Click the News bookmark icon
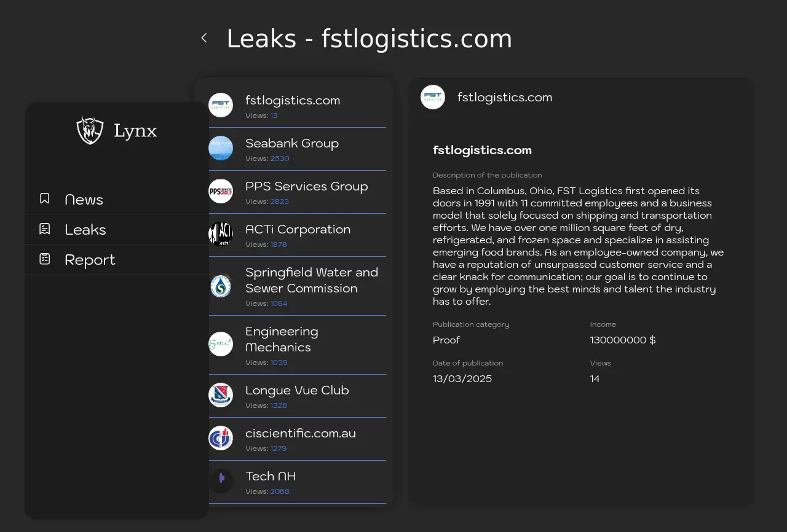Image resolution: width=787 pixels, height=532 pixels. [45, 198]
